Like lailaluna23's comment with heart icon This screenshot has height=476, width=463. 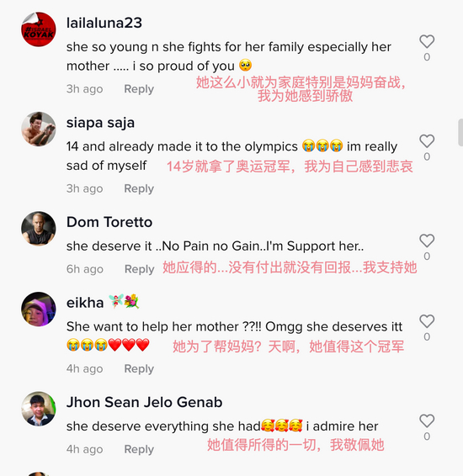pos(427,41)
